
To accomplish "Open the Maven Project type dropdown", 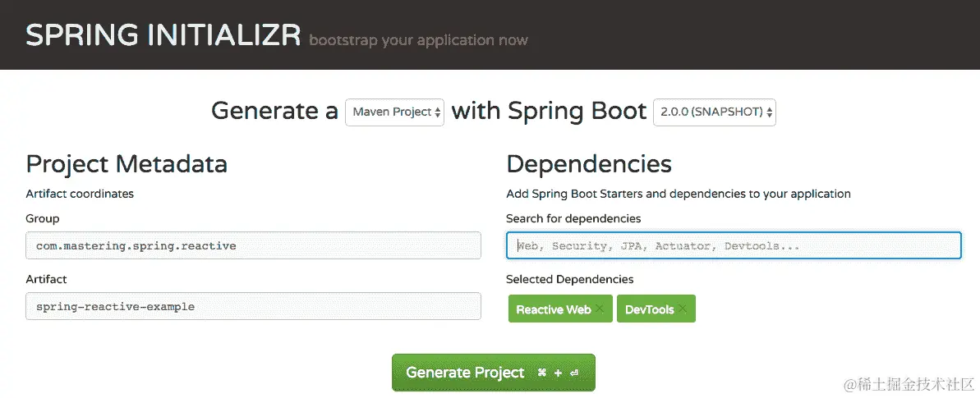I will click(x=394, y=112).
